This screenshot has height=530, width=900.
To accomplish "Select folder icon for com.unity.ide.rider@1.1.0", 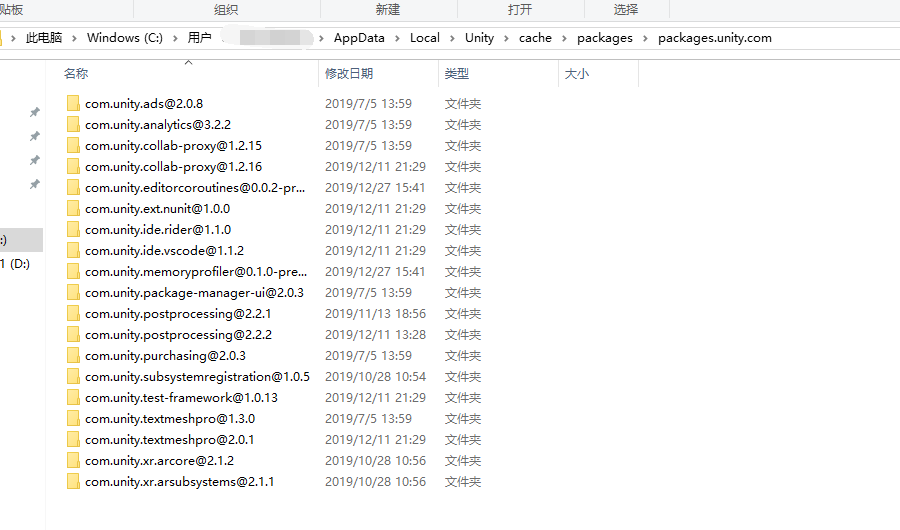I will tap(73, 230).
